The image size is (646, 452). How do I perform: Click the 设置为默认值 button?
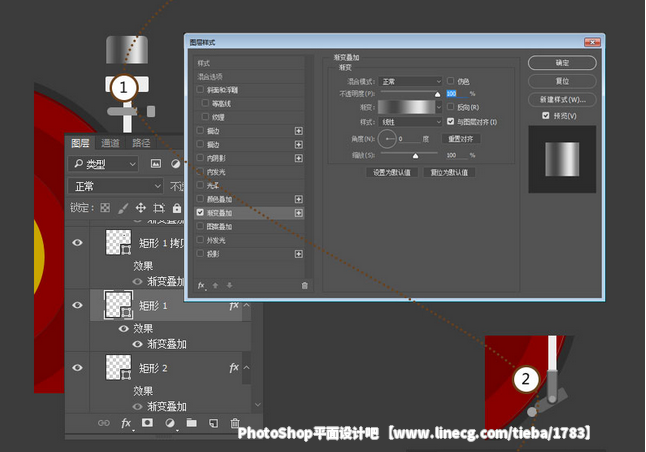391,172
